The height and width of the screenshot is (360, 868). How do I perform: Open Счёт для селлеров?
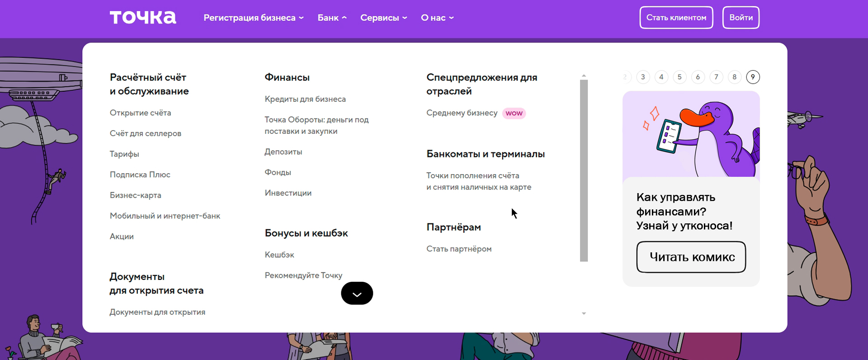point(145,133)
